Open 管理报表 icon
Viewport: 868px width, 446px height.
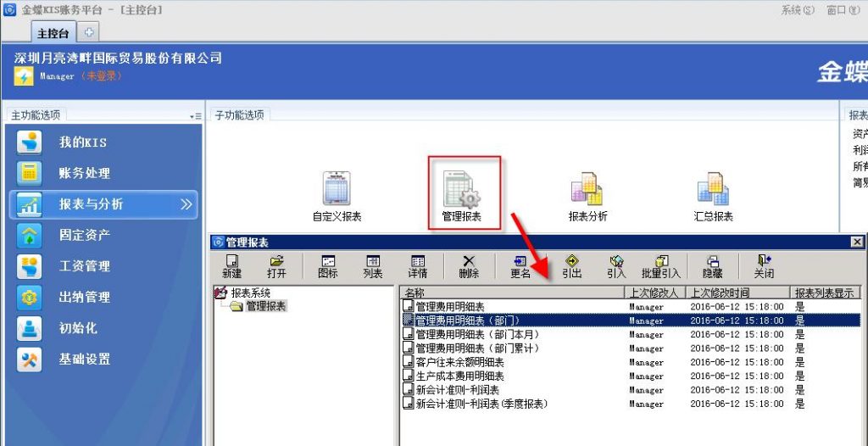pos(462,197)
